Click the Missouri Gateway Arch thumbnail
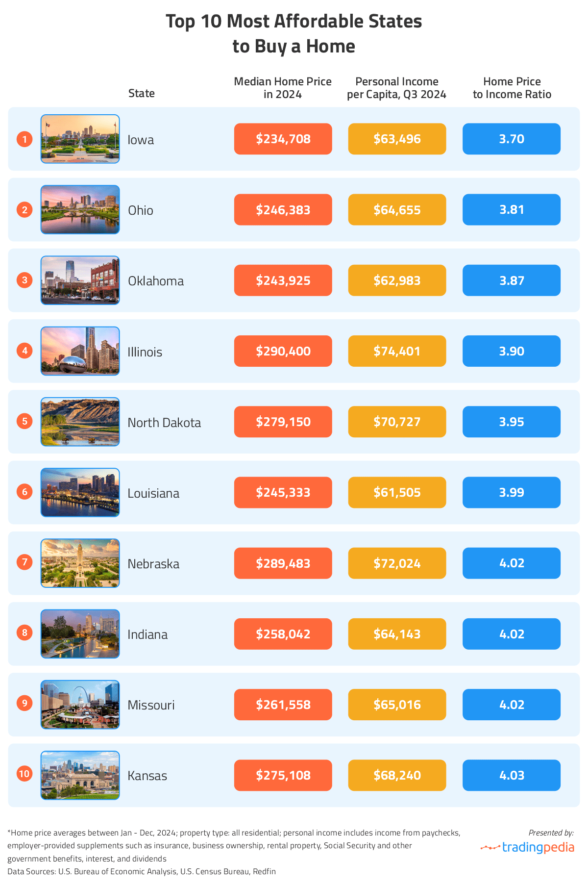The height and width of the screenshot is (886, 588). (80, 705)
